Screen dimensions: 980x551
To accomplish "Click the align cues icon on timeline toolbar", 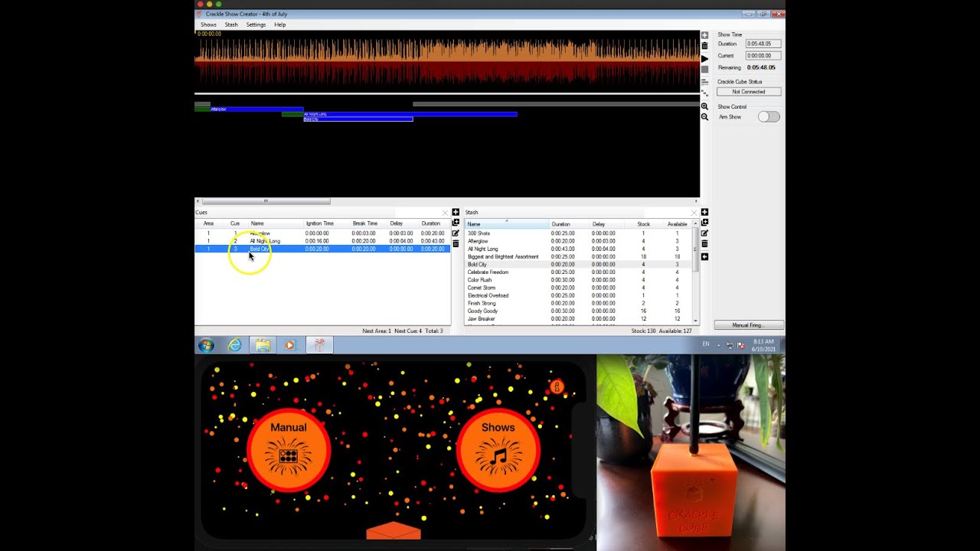I will click(704, 82).
